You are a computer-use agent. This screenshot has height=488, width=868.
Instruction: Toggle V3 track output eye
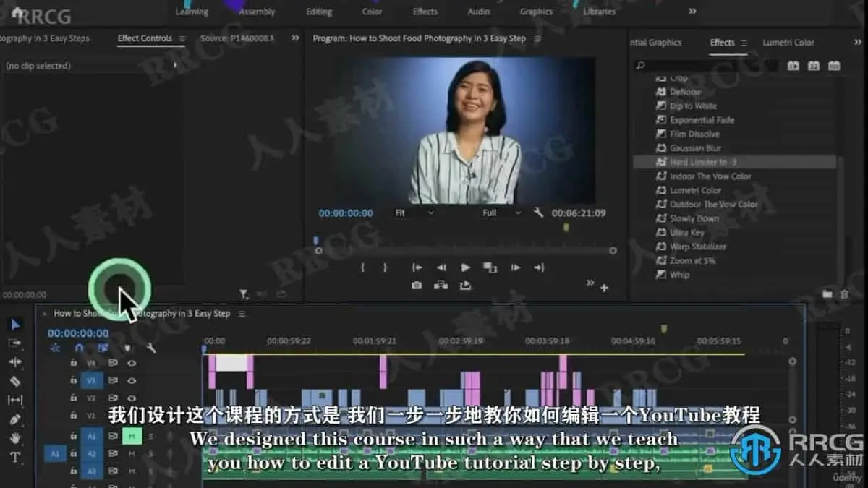(132, 380)
